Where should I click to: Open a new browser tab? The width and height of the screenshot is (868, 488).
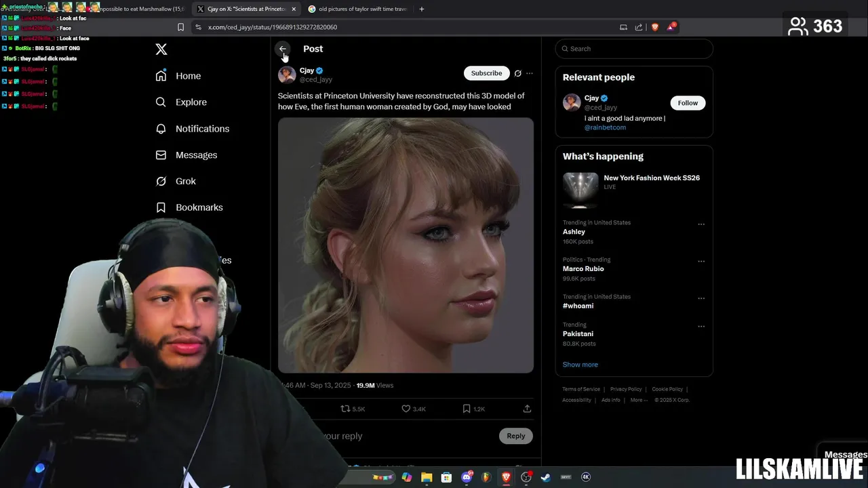(422, 9)
